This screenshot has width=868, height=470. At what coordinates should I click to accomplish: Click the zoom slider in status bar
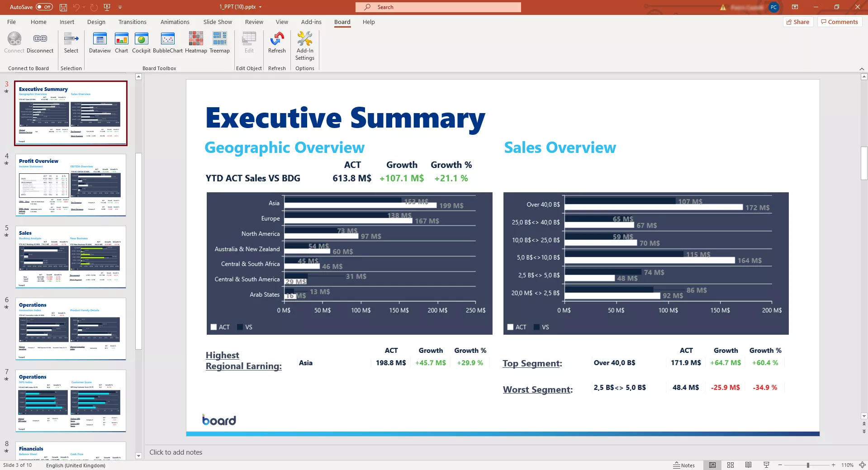click(x=808, y=465)
